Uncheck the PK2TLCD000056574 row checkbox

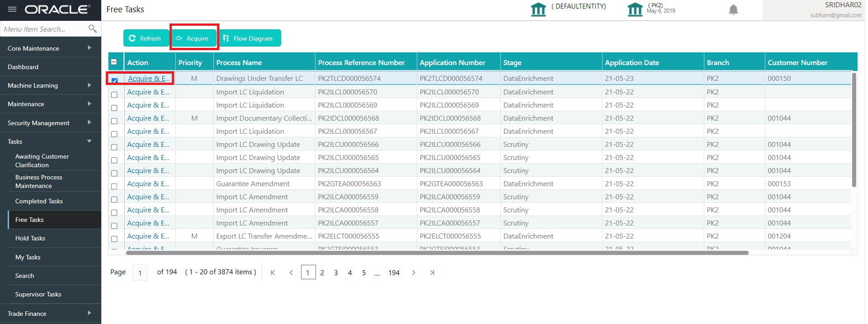[114, 81]
